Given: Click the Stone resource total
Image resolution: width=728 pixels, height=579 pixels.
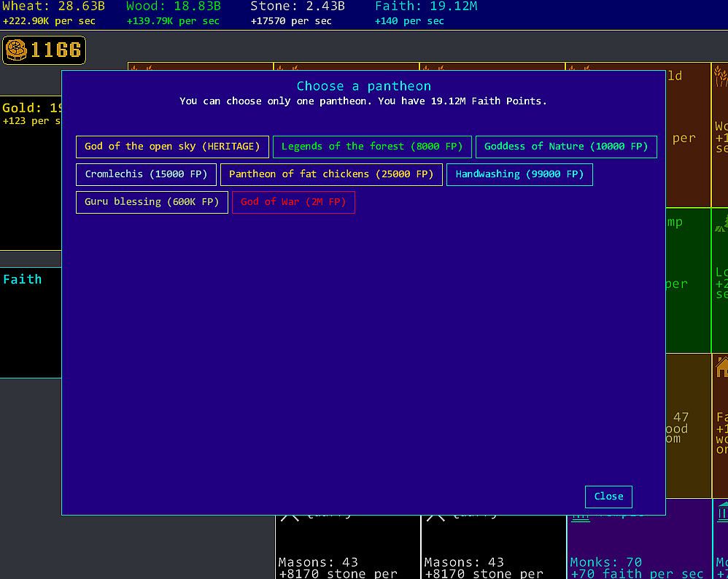Looking at the screenshot, I should click(x=298, y=6).
